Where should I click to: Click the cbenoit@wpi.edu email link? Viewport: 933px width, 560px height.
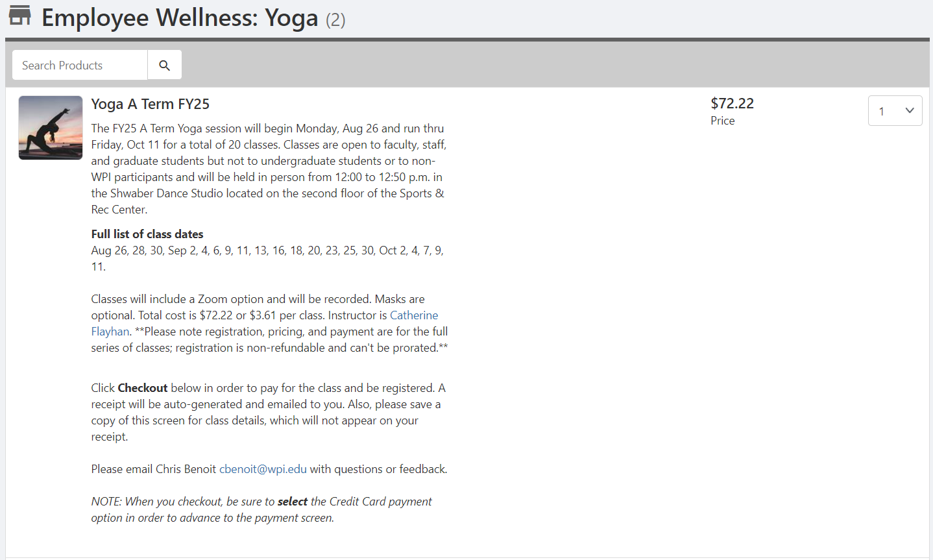(x=263, y=469)
